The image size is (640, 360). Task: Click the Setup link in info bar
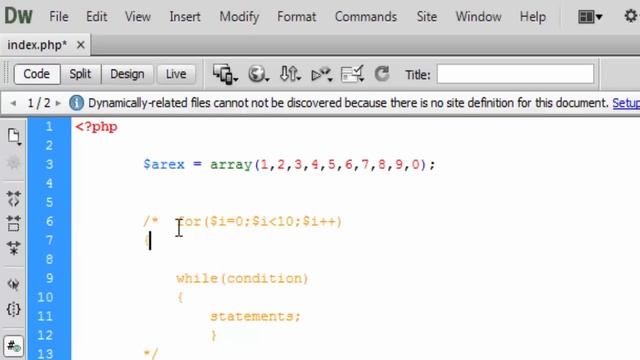tap(626, 103)
